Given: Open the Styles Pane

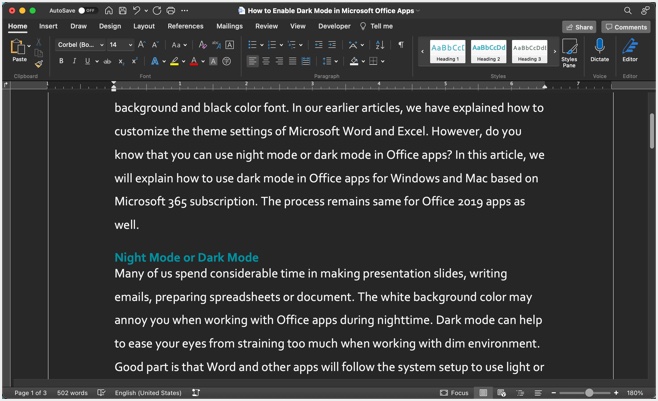Looking at the screenshot, I should pyautogui.click(x=569, y=52).
